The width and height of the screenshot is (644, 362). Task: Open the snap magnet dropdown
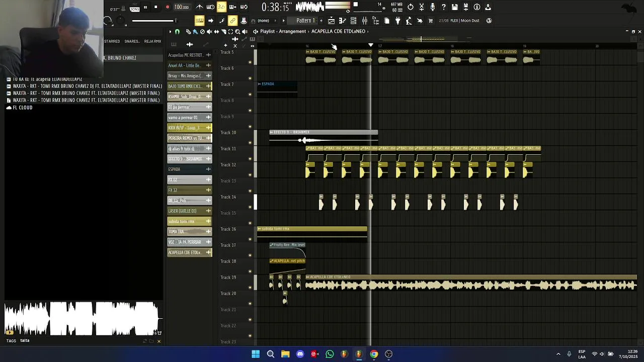(177, 32)
